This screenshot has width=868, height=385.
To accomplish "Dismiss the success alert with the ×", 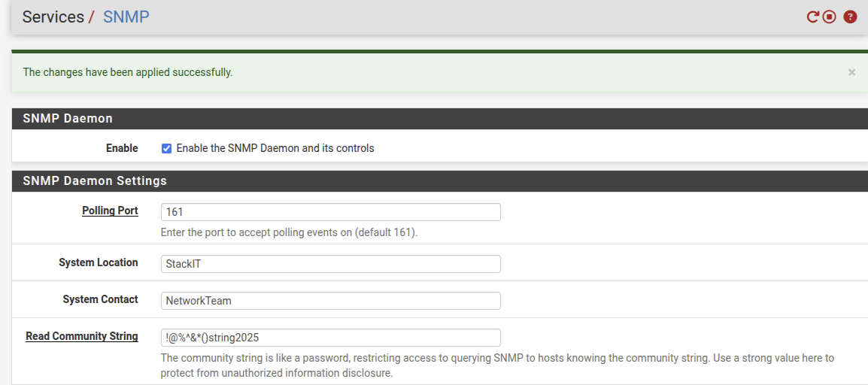I will [851, 72].
